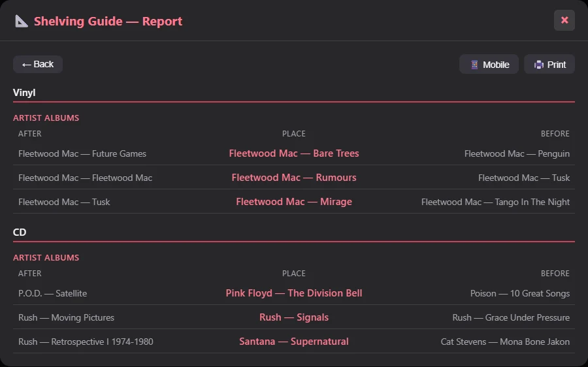Screen dimensions: 588x367
Task: Select Rush — Grace Under Pressure cell
Action: coord(511,317)
